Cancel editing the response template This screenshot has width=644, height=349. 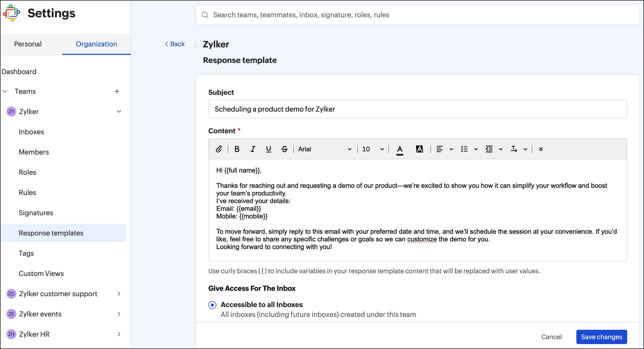tap(551, 337)
